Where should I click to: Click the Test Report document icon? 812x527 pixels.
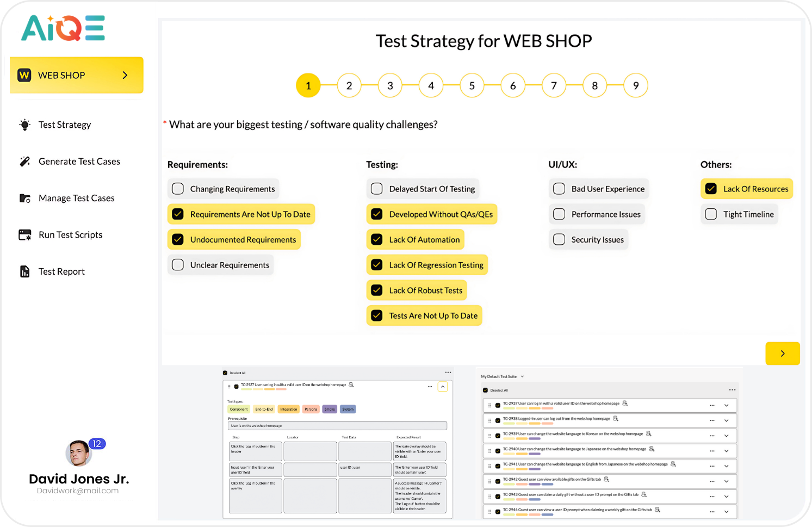coord(25,271)
